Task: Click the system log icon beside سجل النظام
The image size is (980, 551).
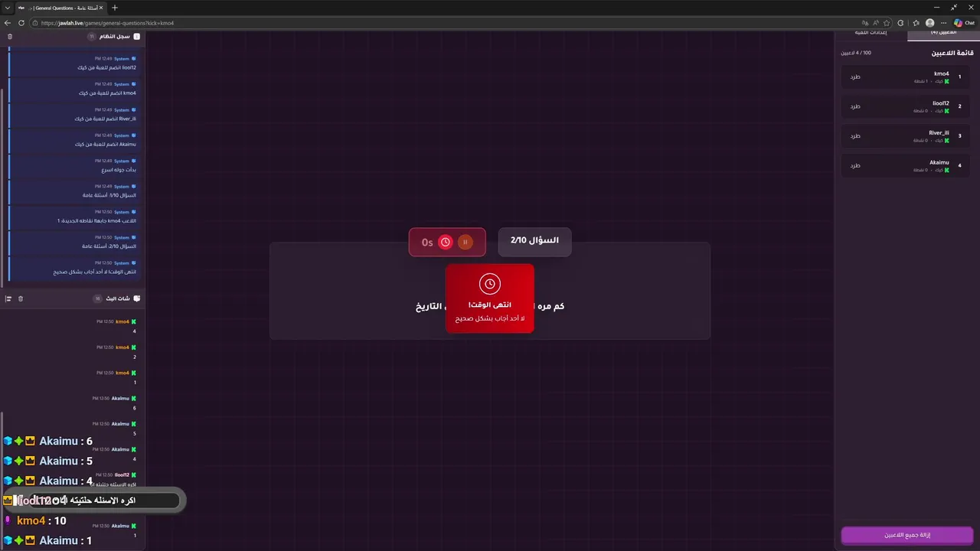Action: 137,36
